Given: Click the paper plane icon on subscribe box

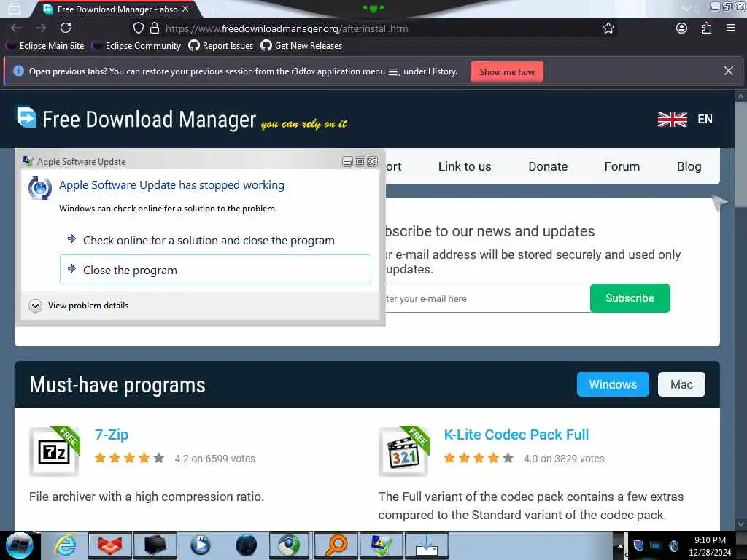Looking at the screenshot, I should tap(719, 202).
